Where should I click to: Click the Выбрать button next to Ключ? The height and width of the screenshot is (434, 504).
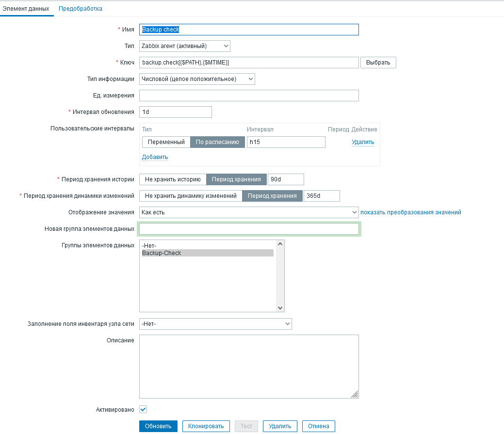(x=378, y=62)
